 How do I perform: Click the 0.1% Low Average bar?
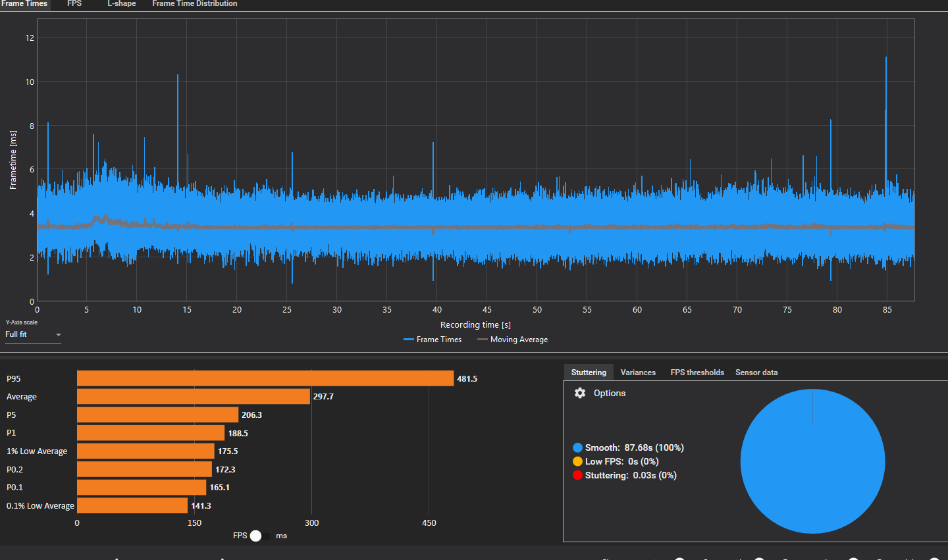coord(132,505)
